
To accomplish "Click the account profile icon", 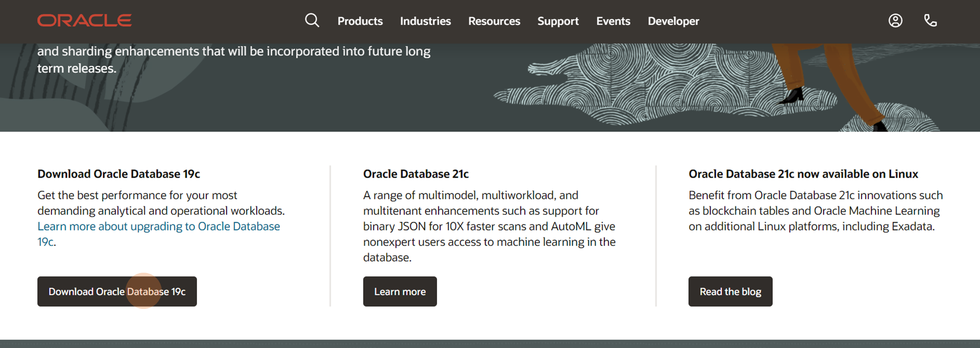I will 895,21.
